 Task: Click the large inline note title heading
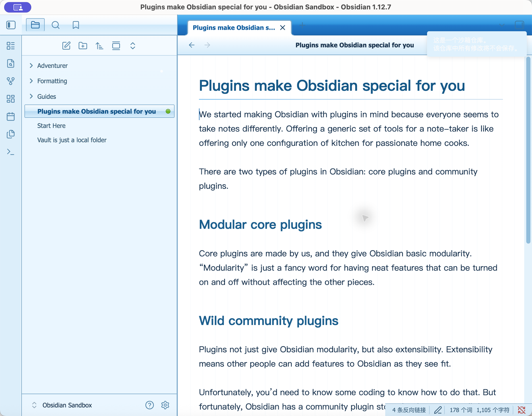point(332,85)
